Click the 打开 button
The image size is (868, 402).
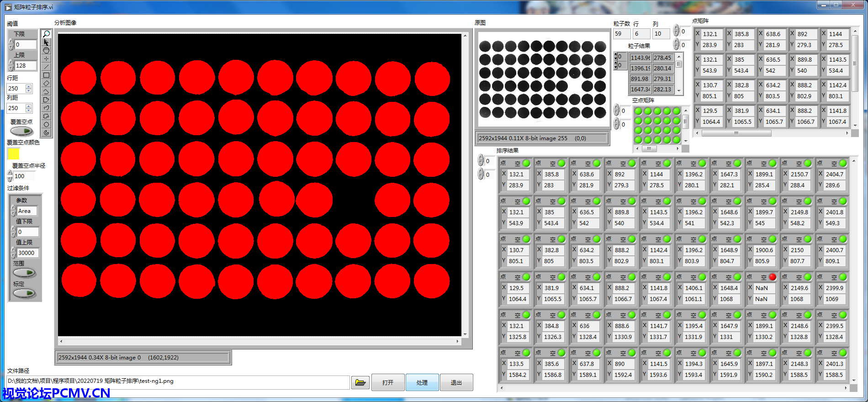point(388,382)
